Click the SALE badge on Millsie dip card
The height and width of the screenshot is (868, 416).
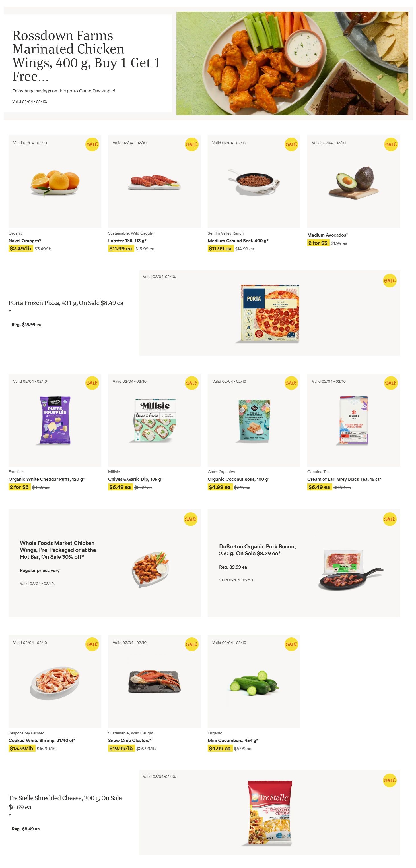click(x=191, y=383)
